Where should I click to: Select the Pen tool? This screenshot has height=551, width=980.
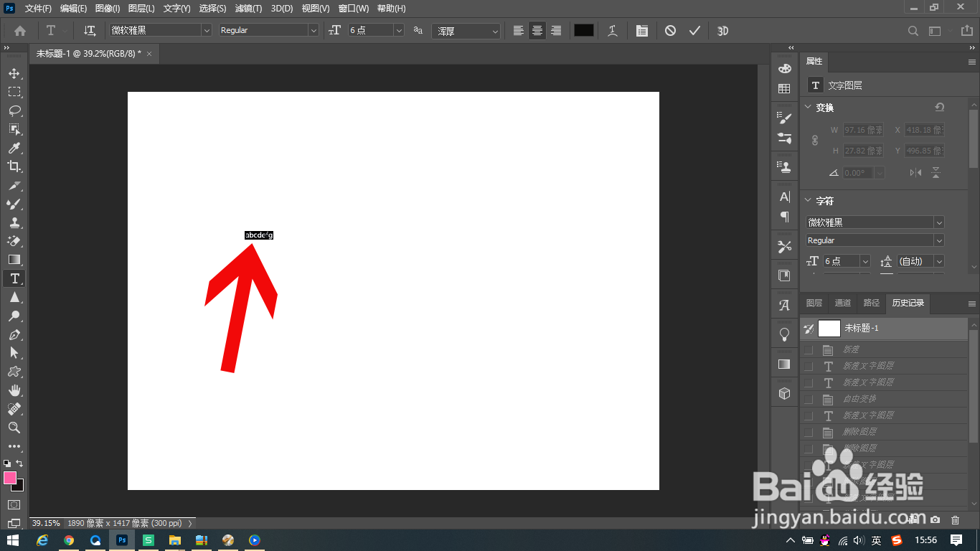coord(14,334)
